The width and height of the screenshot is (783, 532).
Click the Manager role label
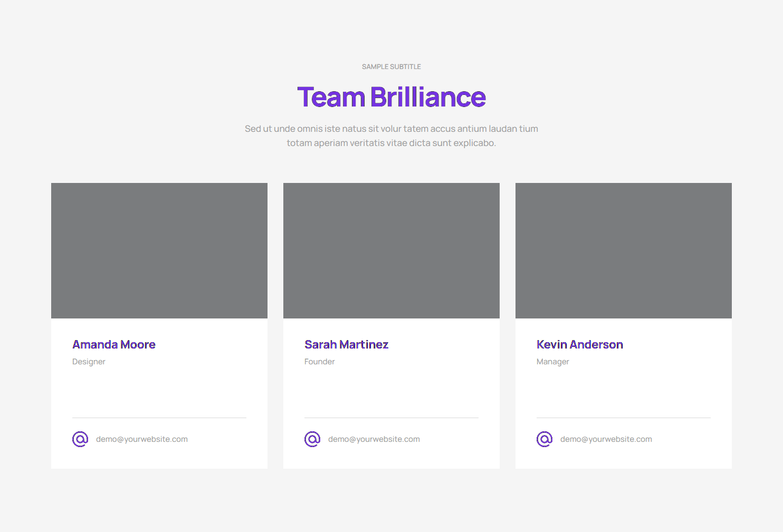click(552, 362)
